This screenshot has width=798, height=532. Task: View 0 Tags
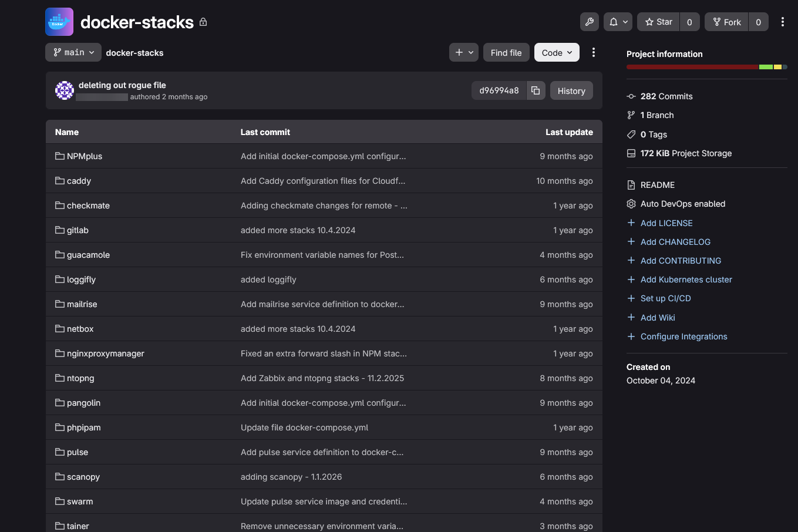click(654, 134)
